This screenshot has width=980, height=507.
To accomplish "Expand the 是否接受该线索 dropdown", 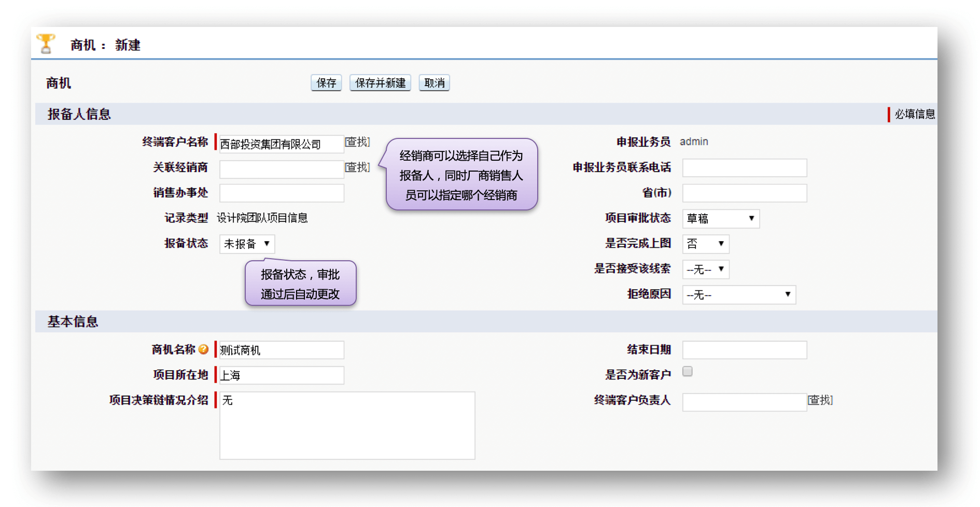I will (x=706, y=269).
